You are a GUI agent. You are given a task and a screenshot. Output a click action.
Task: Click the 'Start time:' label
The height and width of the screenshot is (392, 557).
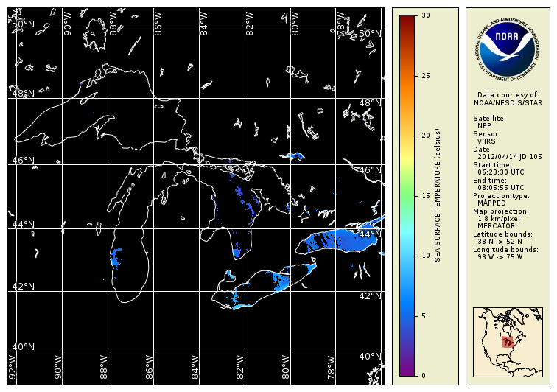[492, 165]
